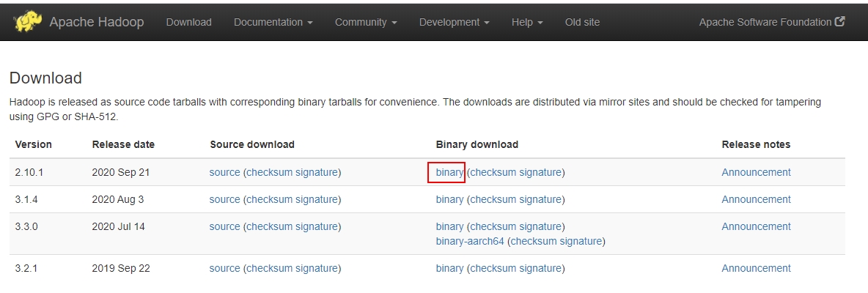Open the 3.3.0 release Announcement
The width and height of the screenshot is (868, 293).
pyautogui.click(x=756, y=226)
